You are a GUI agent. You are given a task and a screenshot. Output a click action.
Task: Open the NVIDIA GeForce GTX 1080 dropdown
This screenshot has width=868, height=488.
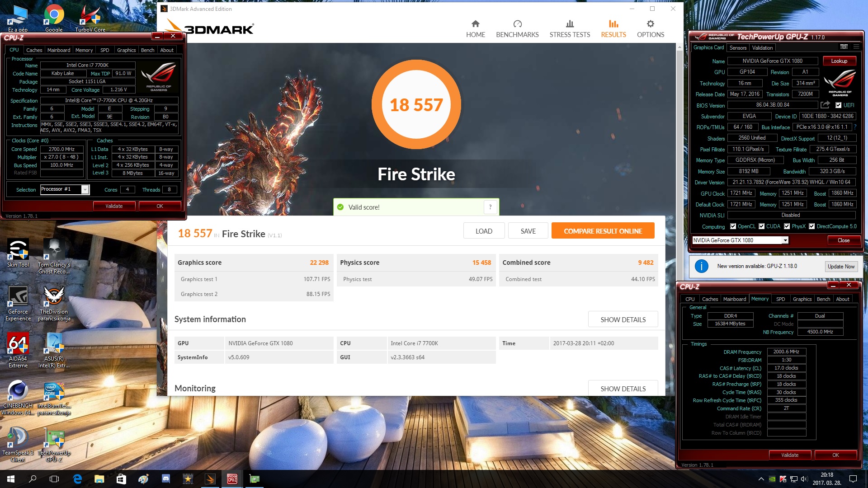785,240
